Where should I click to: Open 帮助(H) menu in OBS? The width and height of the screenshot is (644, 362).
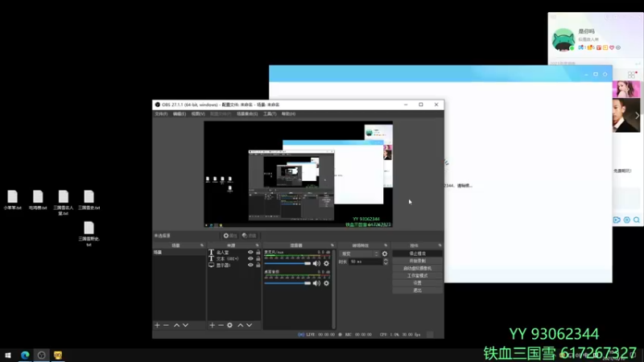click(x=288, y=114)
